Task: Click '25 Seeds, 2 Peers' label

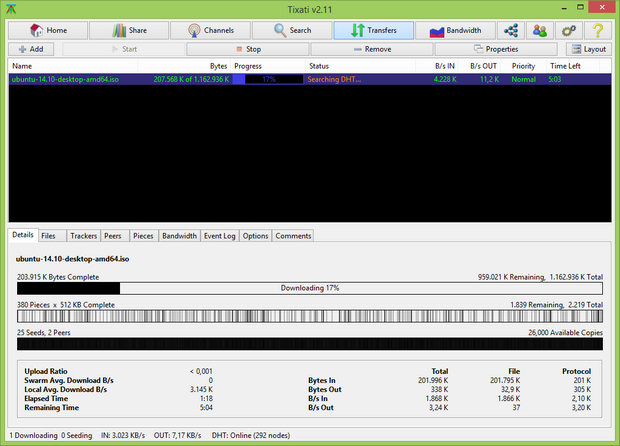Action: click(x=43, y=333)
